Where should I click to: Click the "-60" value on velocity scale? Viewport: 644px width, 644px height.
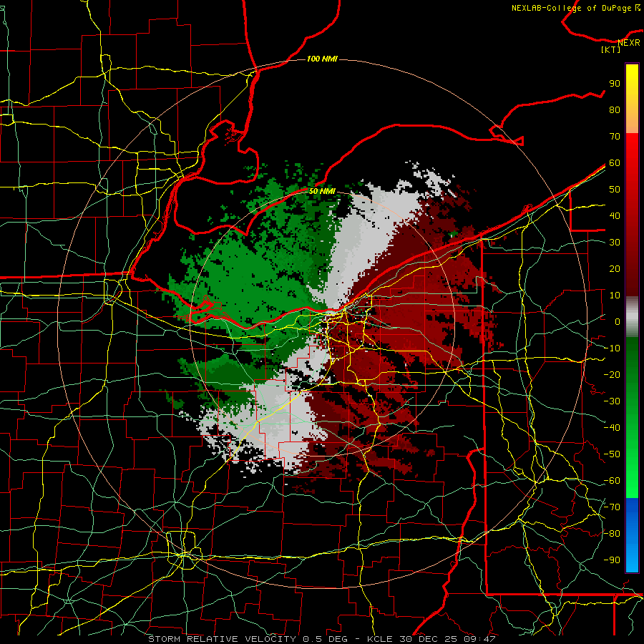pos(612,481)
